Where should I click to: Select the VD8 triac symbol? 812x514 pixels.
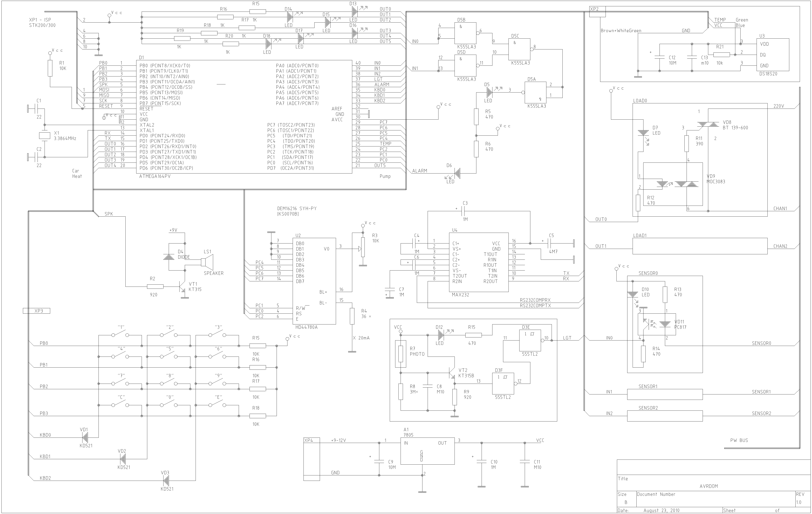tap(708, 125)
